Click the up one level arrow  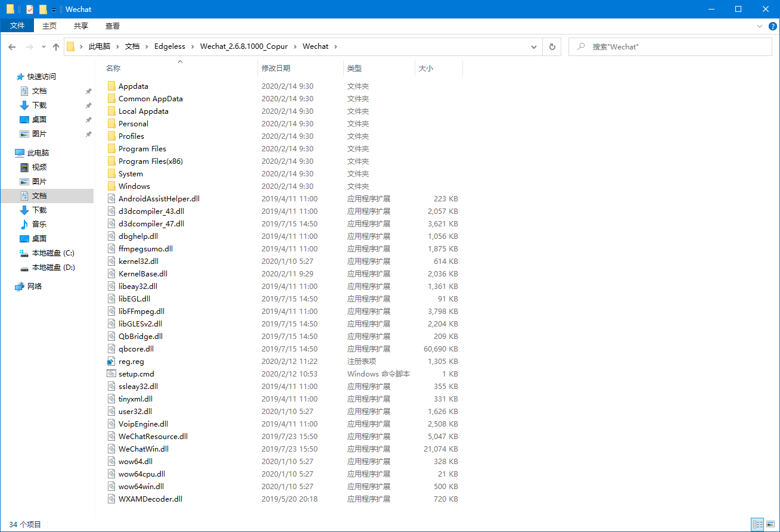click(x=56, y=46)
